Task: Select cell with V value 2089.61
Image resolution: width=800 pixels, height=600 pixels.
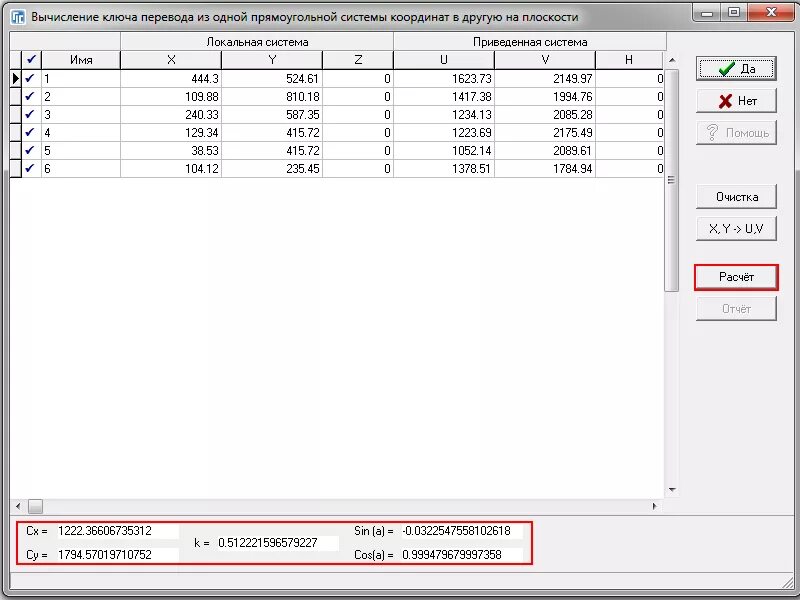Action: pos(545,151)
